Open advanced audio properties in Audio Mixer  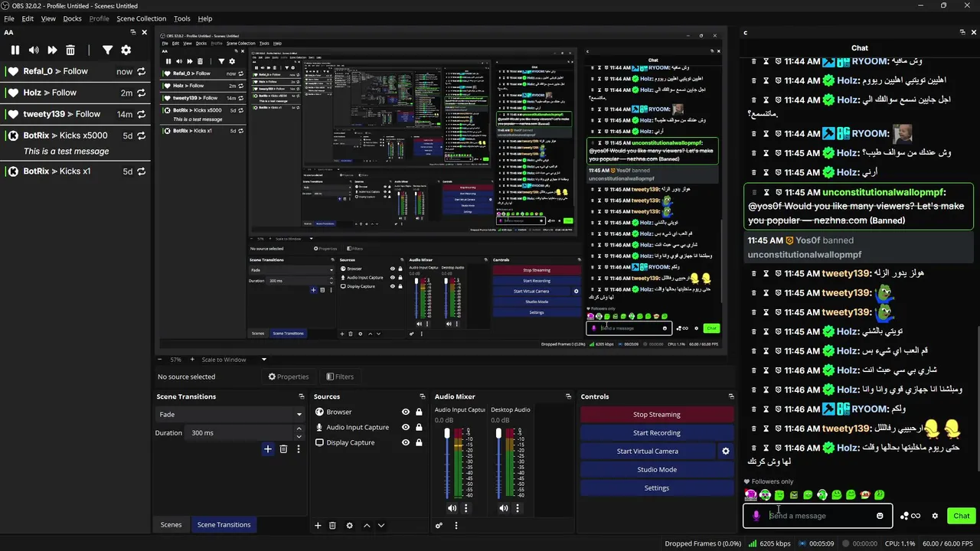pyautogui.click(x=439, y=526)
